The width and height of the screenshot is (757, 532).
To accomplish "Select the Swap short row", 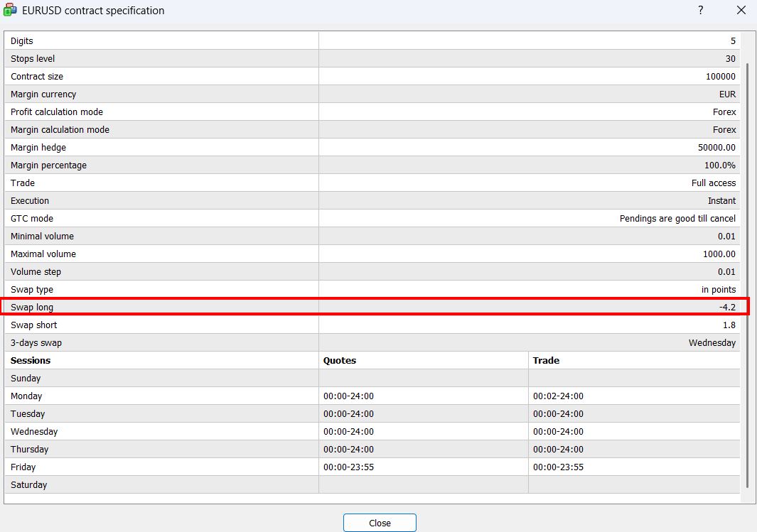I will [x=33, y=325].
